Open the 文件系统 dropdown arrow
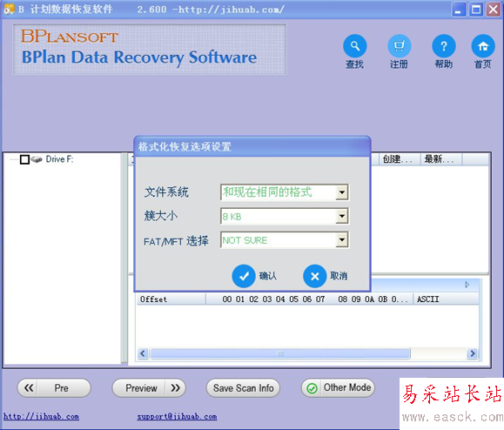Image resolution: width=504 pixels, height=430 pixels. pos(342,192)
